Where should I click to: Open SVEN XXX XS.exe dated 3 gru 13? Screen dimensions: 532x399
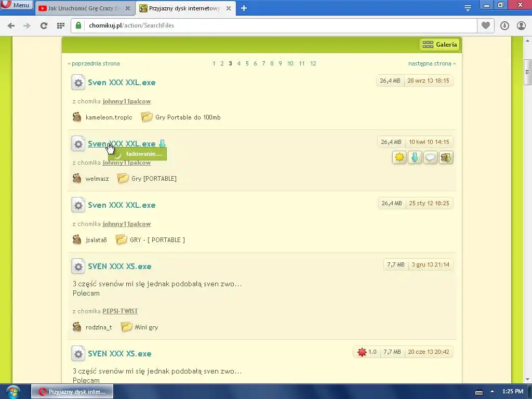119,267
